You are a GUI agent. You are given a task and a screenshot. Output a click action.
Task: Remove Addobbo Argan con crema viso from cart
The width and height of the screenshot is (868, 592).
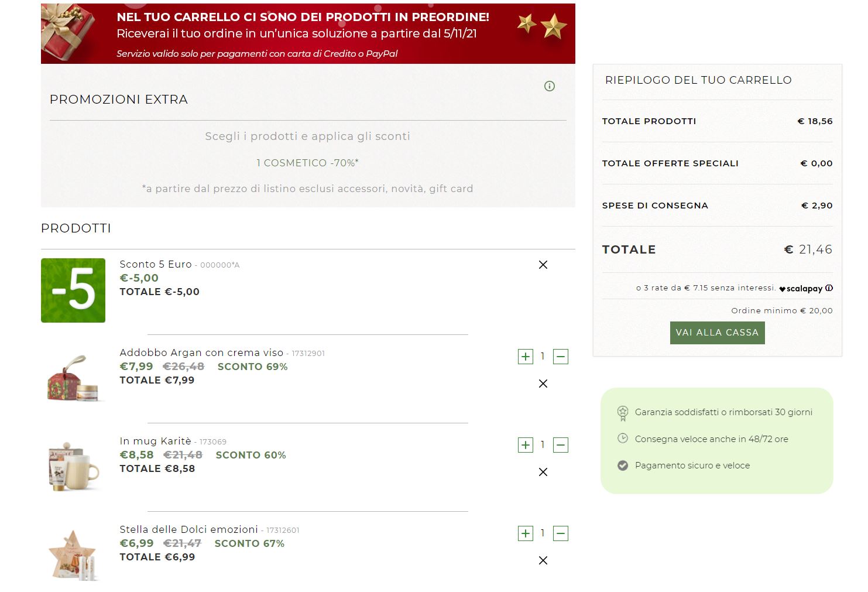[543, 384]
